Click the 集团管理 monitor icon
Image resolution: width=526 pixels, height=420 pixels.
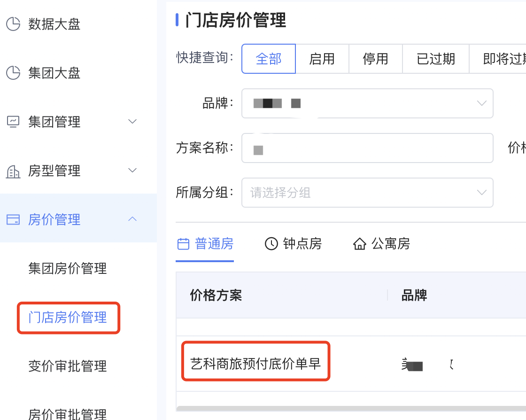tap(14, 121)
